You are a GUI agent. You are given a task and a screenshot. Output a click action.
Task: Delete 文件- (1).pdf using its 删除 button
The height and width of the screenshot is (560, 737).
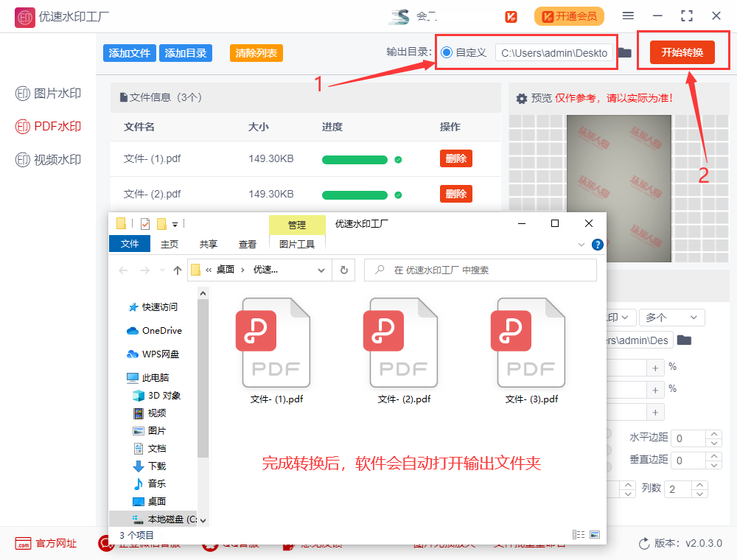click(455, 158)
